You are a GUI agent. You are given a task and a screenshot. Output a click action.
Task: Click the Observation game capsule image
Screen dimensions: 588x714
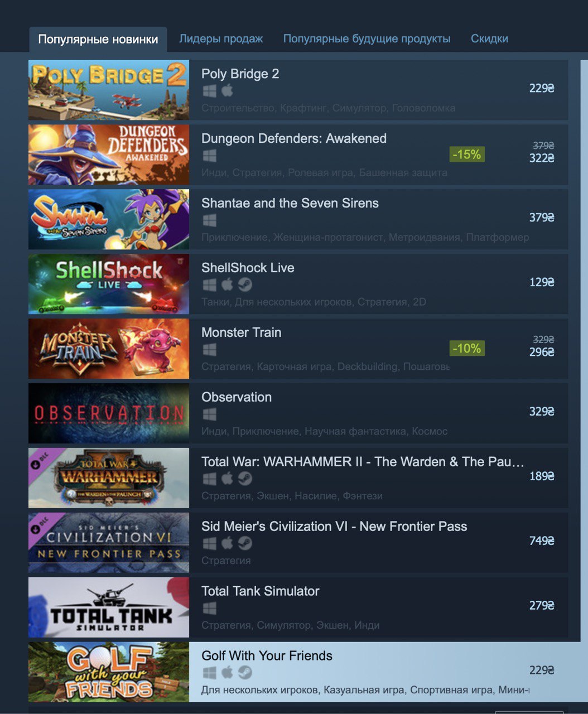109,413
